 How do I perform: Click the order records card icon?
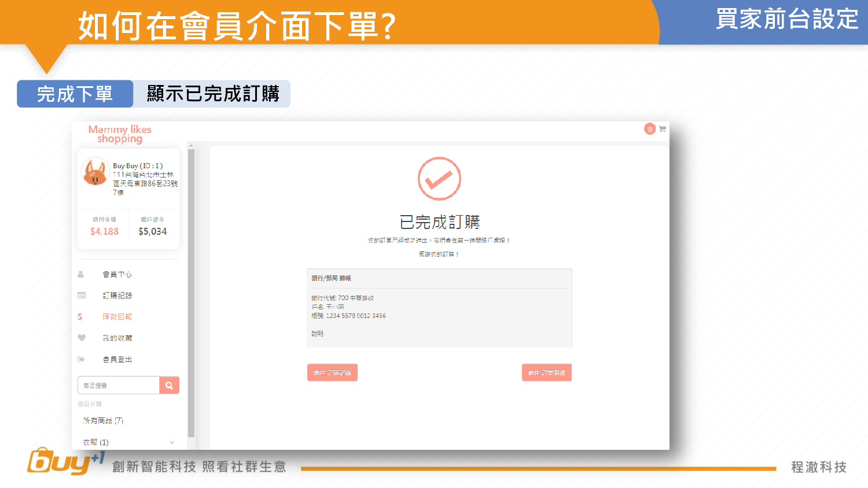pyautogui.click(x=82, y=295)
